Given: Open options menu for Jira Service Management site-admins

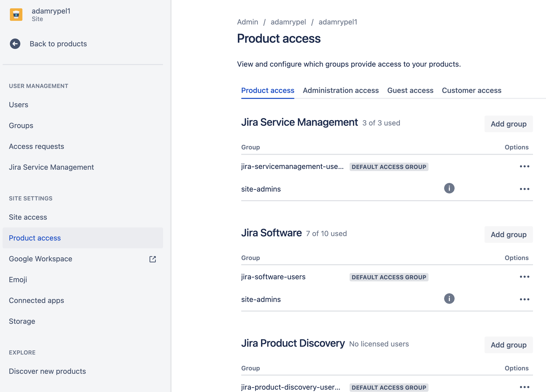Looking at the screenshot, I should (524, 189).
